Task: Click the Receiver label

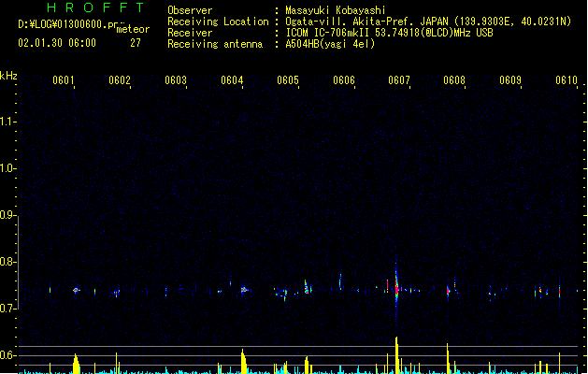Action: [190, 33]
